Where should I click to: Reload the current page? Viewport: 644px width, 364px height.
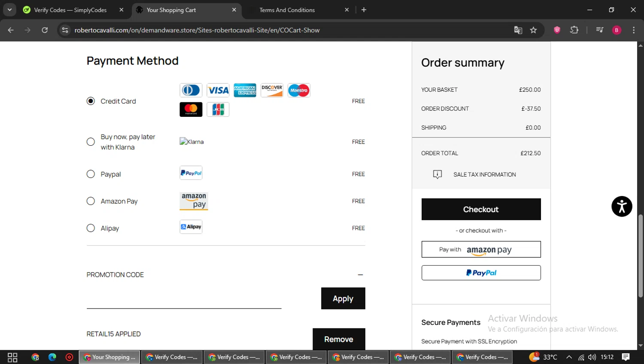[x=45, y=30]
